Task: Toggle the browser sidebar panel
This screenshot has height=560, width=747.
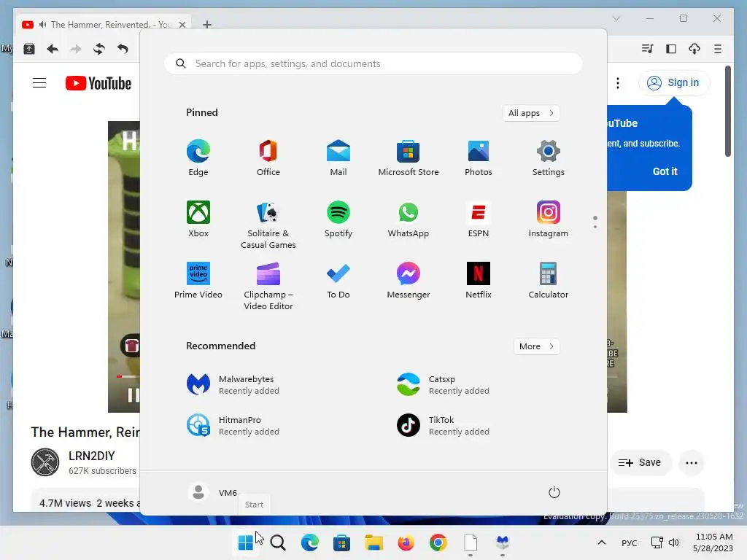Action: [x=671, y=49]
